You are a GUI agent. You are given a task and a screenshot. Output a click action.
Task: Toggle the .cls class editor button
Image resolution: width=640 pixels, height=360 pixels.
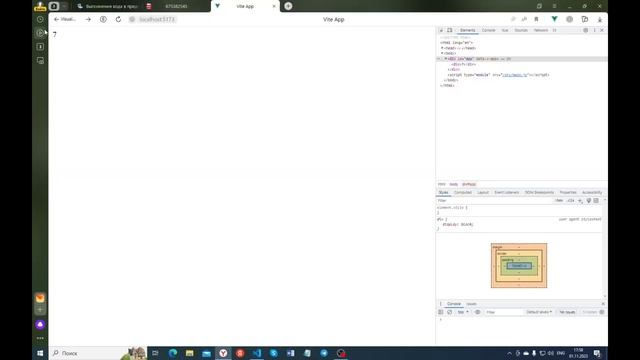[570, 200]
